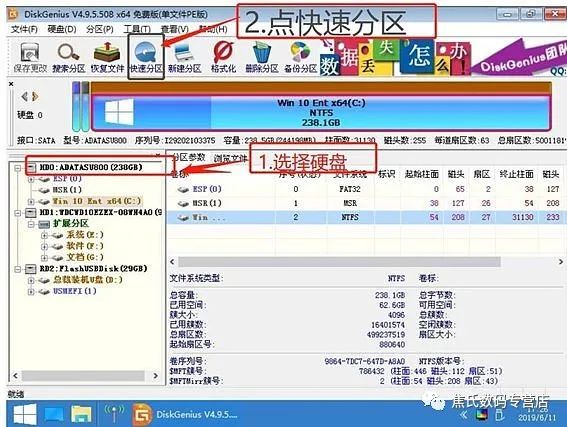Select MSR(1) in the disk tree
The height and width of the screenshot is (427, 567).
coord(67,190)
